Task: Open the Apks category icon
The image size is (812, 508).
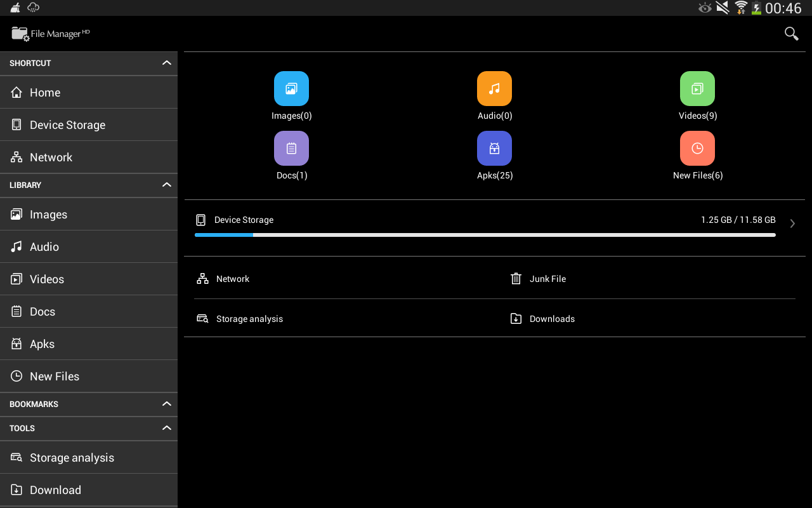Action: 494,148
